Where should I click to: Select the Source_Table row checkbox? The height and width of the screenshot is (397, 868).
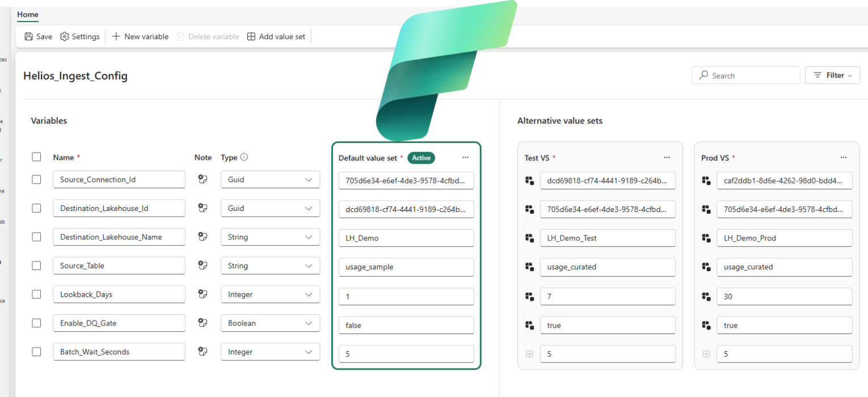36,265
